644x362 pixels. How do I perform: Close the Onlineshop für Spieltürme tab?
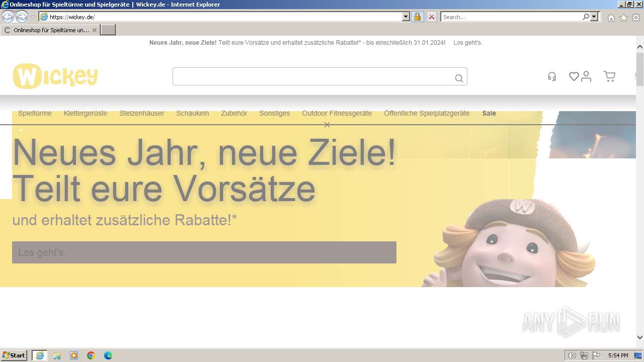(95, 30)
